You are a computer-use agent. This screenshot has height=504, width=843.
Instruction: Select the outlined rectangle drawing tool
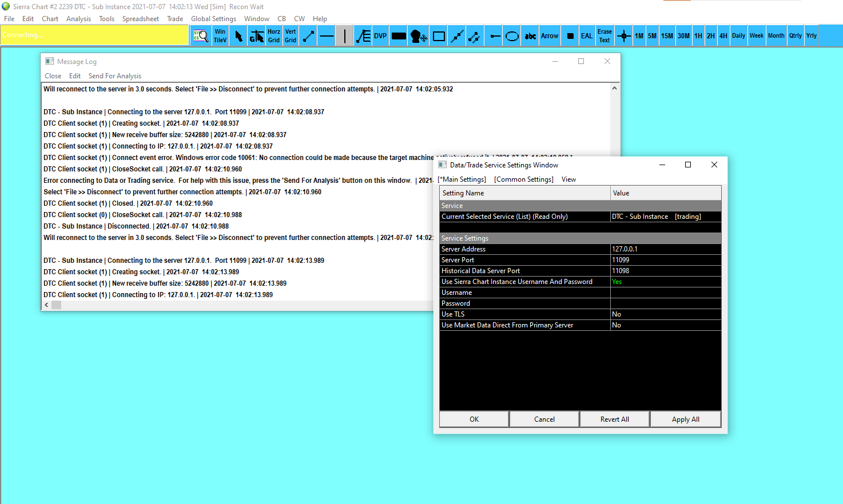pyautogui.click(x=439, y=36)
